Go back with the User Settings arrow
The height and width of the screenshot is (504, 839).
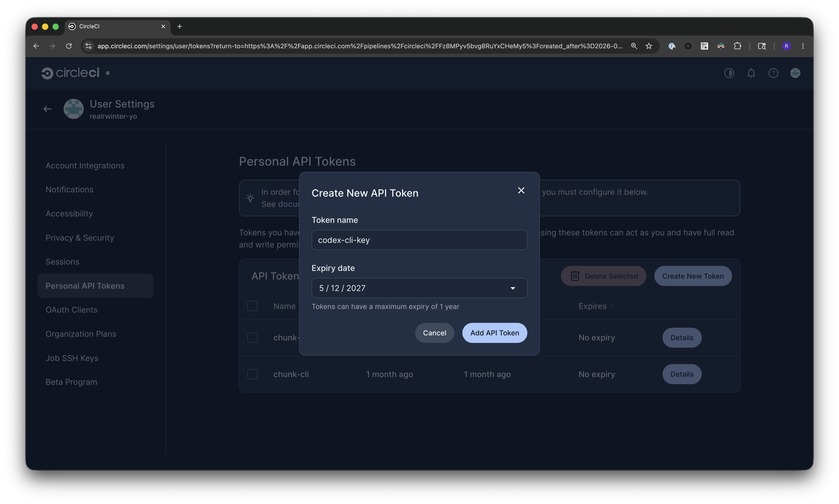pos(47,109)
